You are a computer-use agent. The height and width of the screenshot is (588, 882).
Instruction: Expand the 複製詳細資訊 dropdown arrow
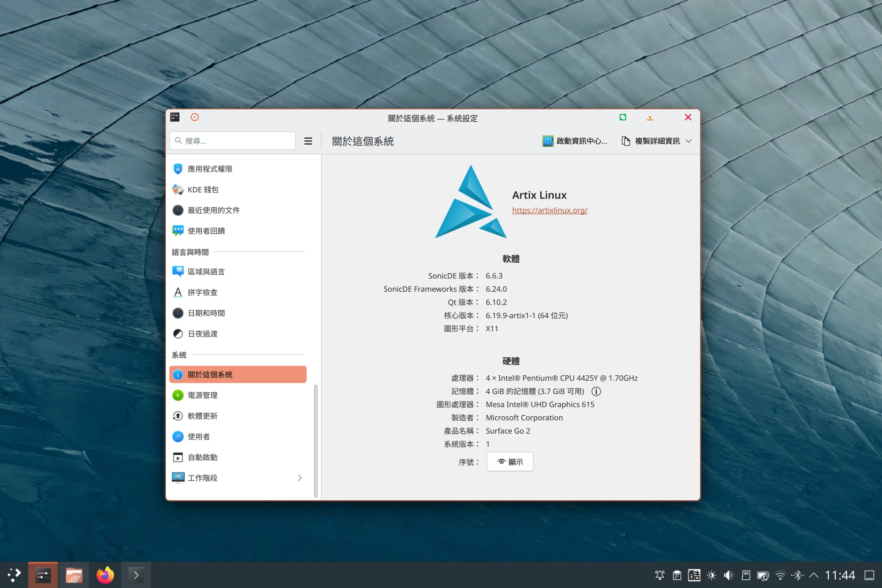(689, 141)
